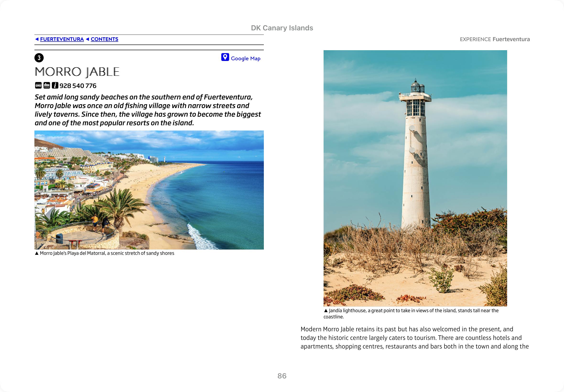Click the MORRO JABLE heading
Screen dimensions: 564x392
pyautogui.click(x=77, y=72)
